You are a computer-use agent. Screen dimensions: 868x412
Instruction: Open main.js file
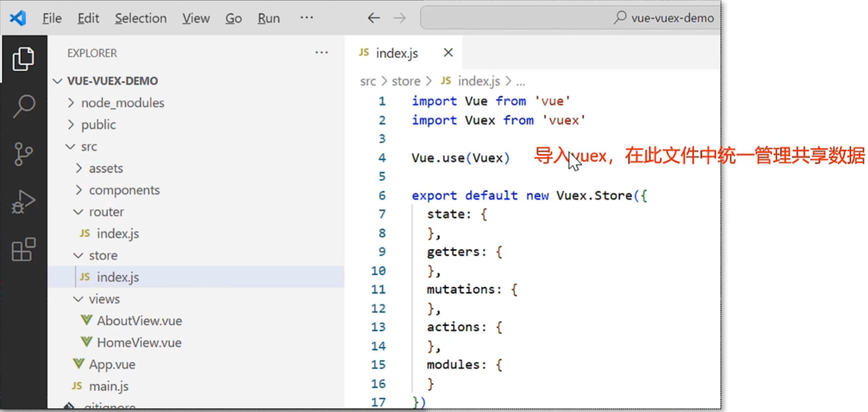coord(109,386)
